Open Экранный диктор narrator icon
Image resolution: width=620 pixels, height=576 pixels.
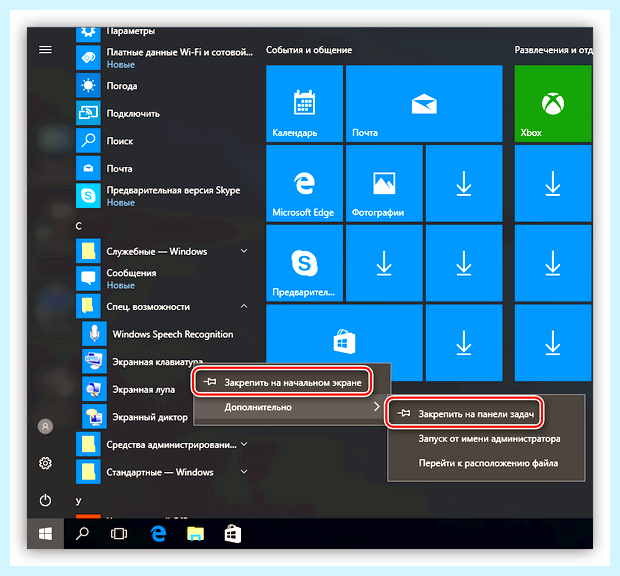(94, 417)
